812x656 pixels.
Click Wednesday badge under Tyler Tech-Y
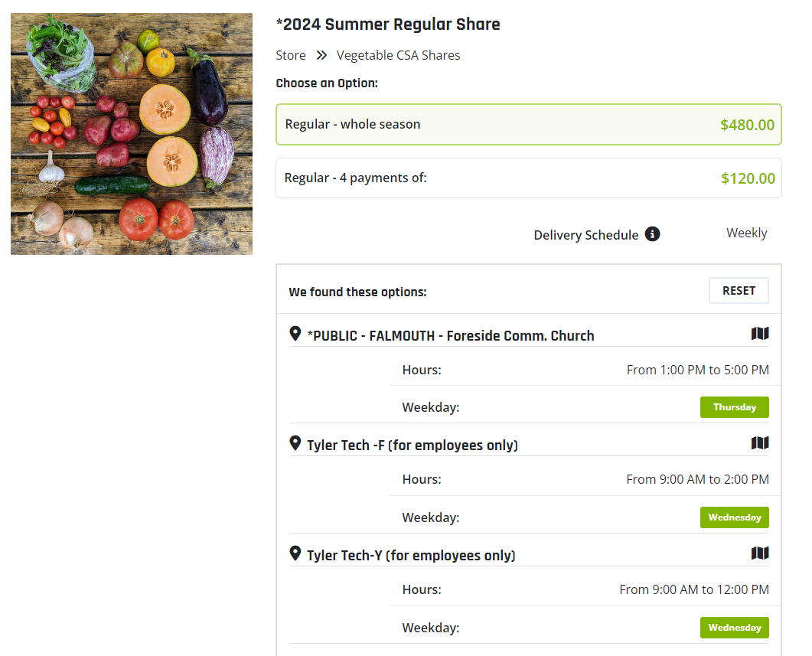coord(734,628)
